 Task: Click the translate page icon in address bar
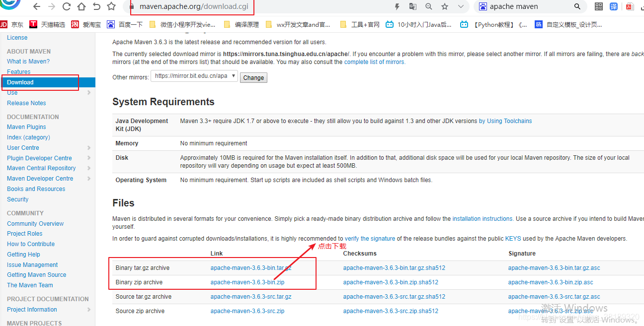pyautogui.click(x=412, y=6)
